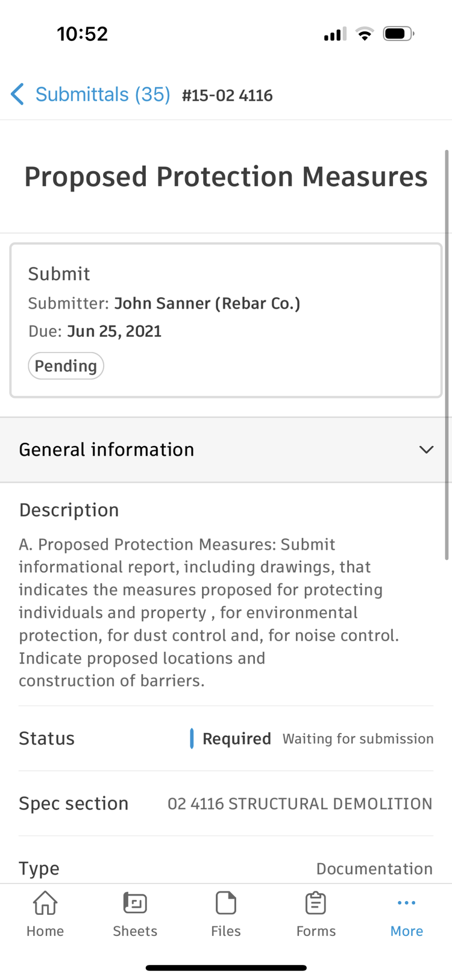Tap the Pending status badge
452x980 pixels.
(x=66, y=366)
